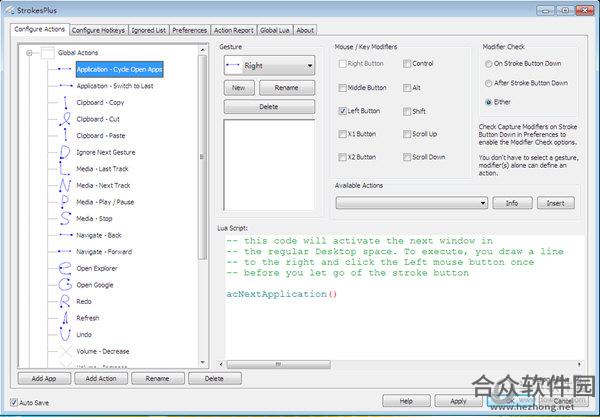Check the Scroll Down modifier
The height and width of the screenshot is (417, 600).
click(x=407, y=157)
